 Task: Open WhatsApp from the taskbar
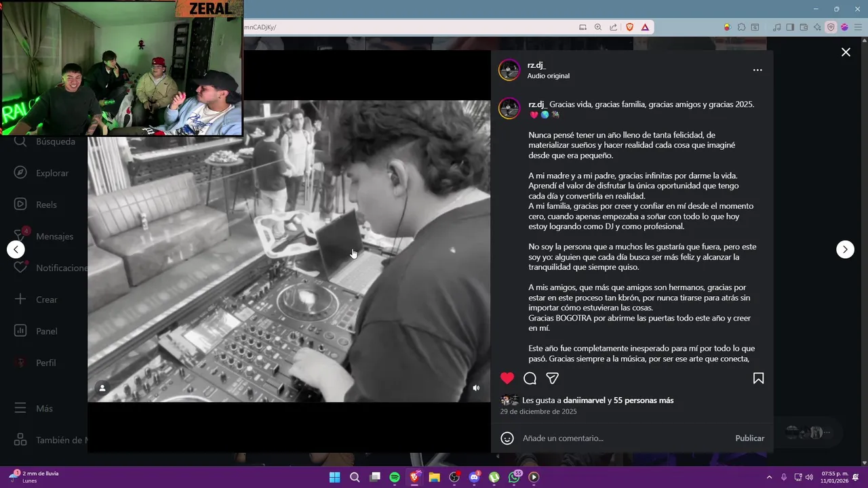[x=514, y=477]
